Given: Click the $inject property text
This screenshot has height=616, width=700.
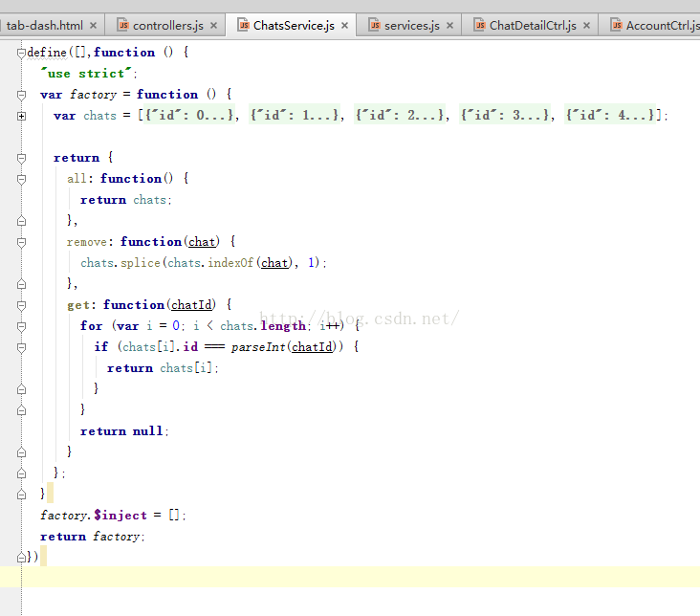Looking at the screenshot, I should tap(120, 515).
